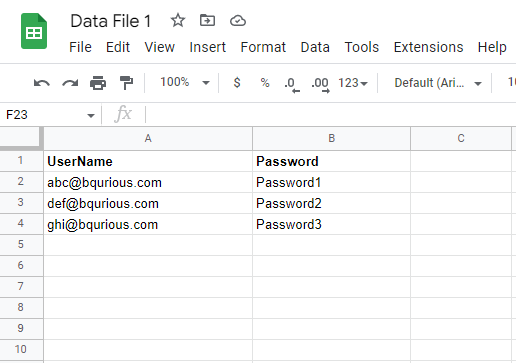Select the Password2 cell
Viewport: 516px width, 363px height.
[x=331, y=203]
